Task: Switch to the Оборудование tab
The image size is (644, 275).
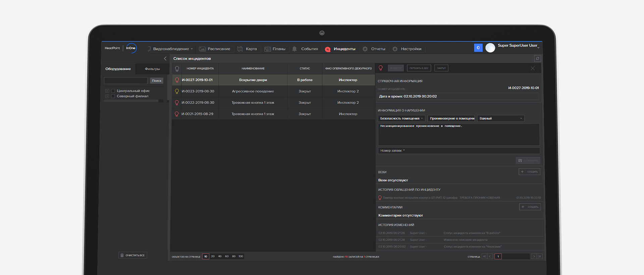Action: 118,69
